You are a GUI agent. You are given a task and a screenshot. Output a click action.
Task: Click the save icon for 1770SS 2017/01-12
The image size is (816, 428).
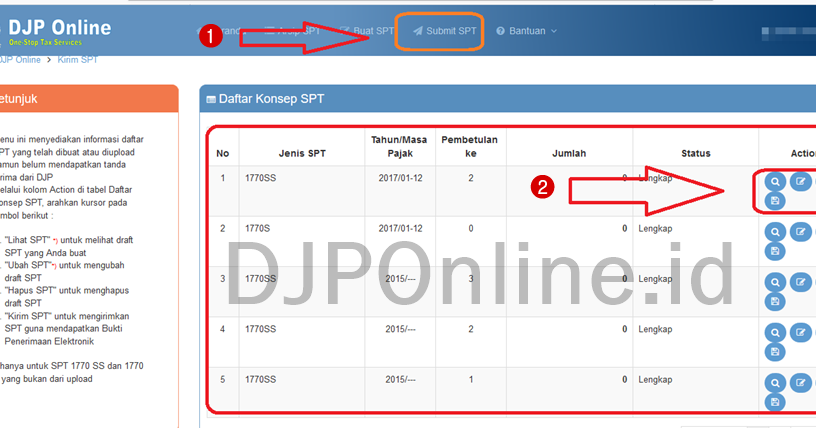click(775, 200)
